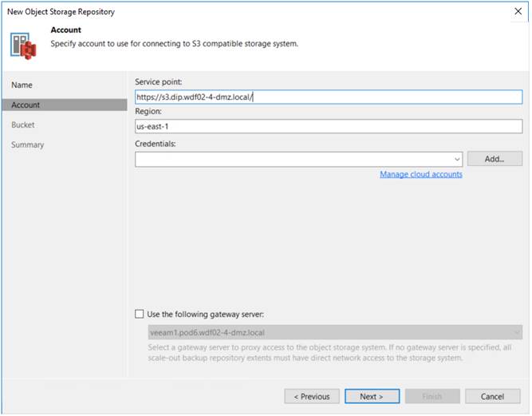Enable Use the following gateway server checkbox
The height and width of the screenshot is (416, 532).
click(140, 315)
